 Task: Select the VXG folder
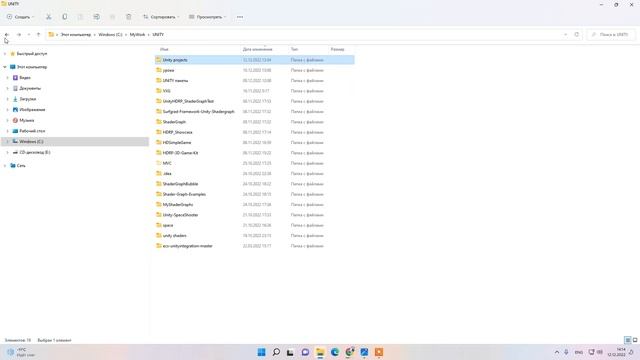tap(167, 91)
